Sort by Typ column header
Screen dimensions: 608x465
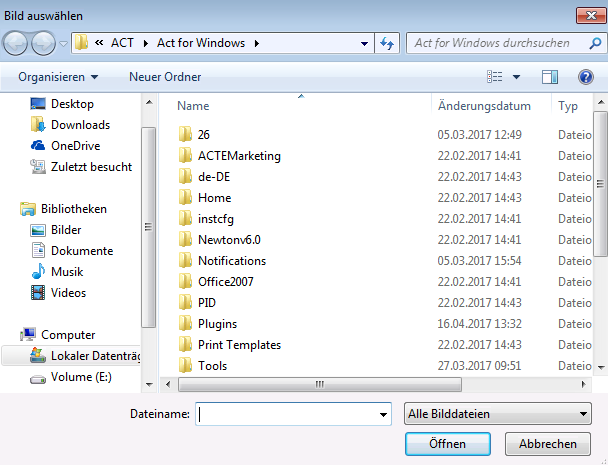coord(568,106)
